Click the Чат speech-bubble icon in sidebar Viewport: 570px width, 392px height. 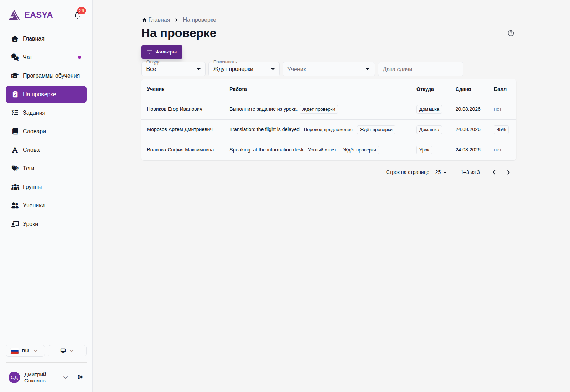click(x=15, y=57)
